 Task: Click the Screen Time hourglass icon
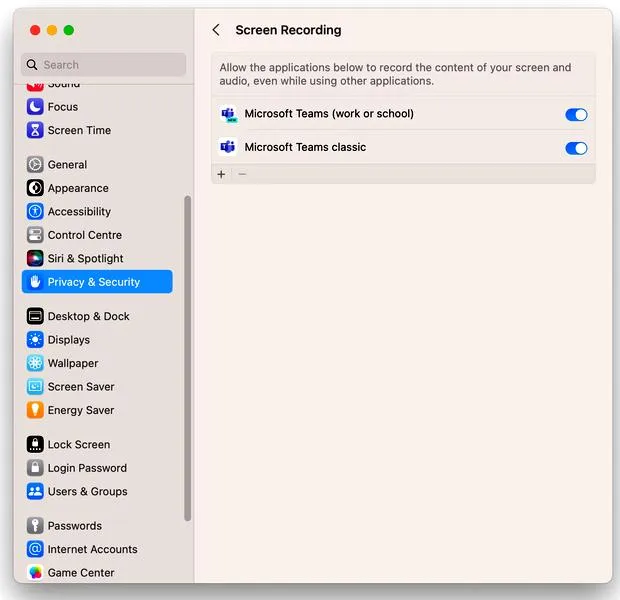(35, 130)
